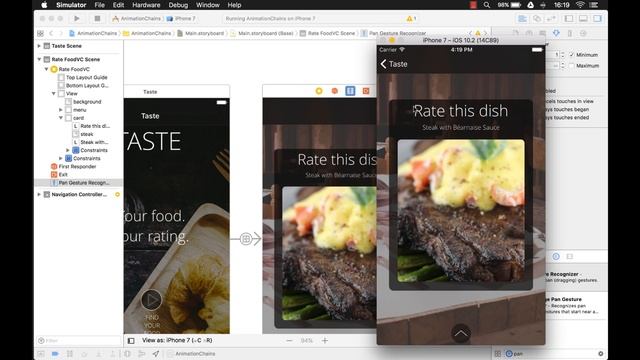Go back in the editor history
640x360 pixels.
(51, 33)
